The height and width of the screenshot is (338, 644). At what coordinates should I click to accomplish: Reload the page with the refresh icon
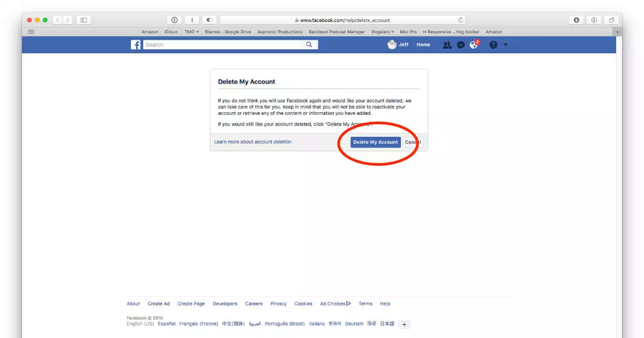pos(460,20)
